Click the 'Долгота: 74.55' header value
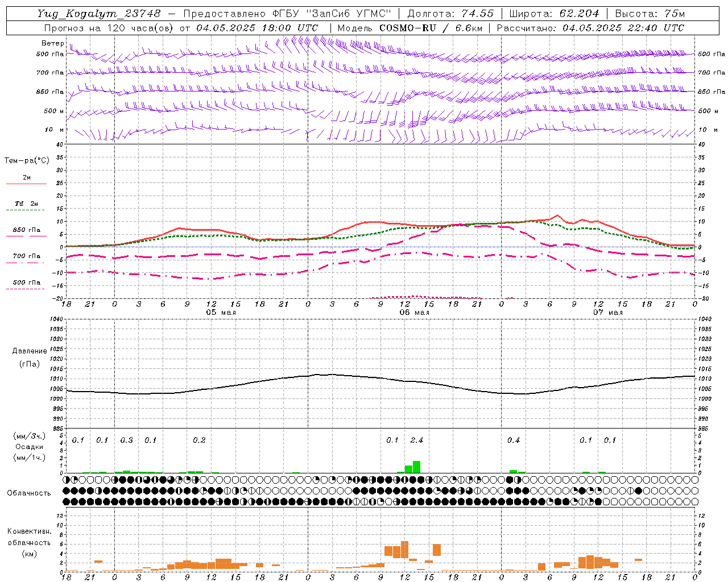This screenshot has height=582, width=728. 450,13
